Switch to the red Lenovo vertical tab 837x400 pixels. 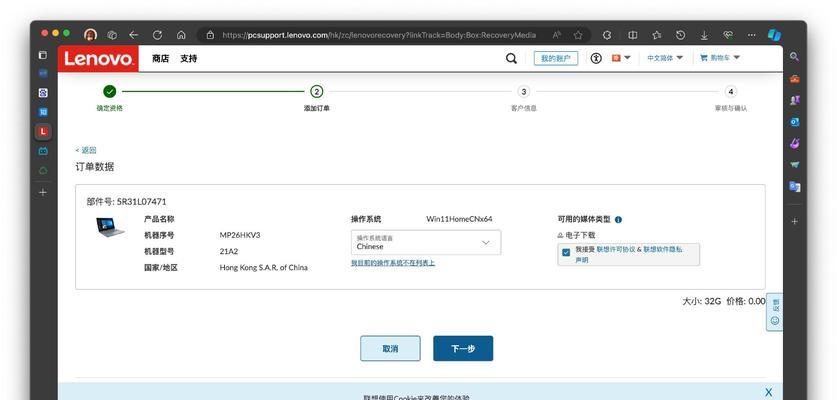click(x=43, y=131)
